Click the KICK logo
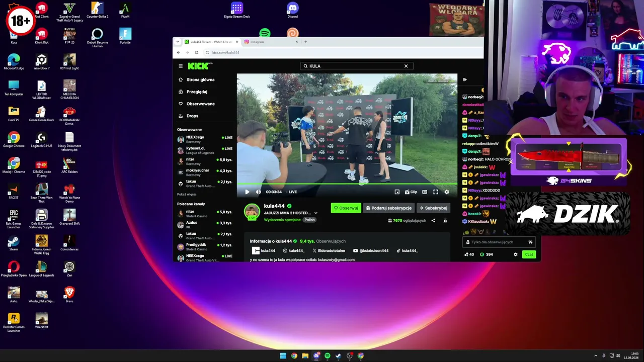The image size is (644, 362). click(200, 66)
